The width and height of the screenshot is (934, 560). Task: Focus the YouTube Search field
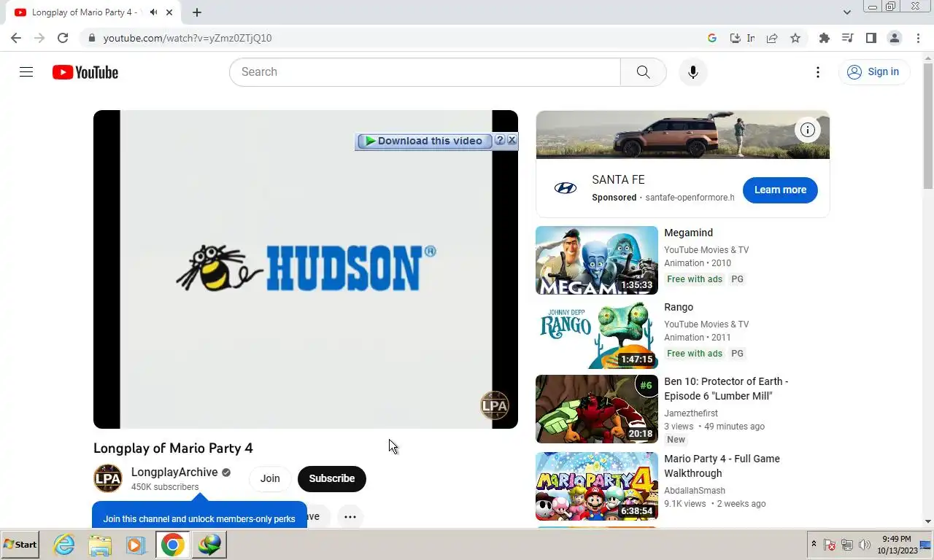[x=425, y=71]
